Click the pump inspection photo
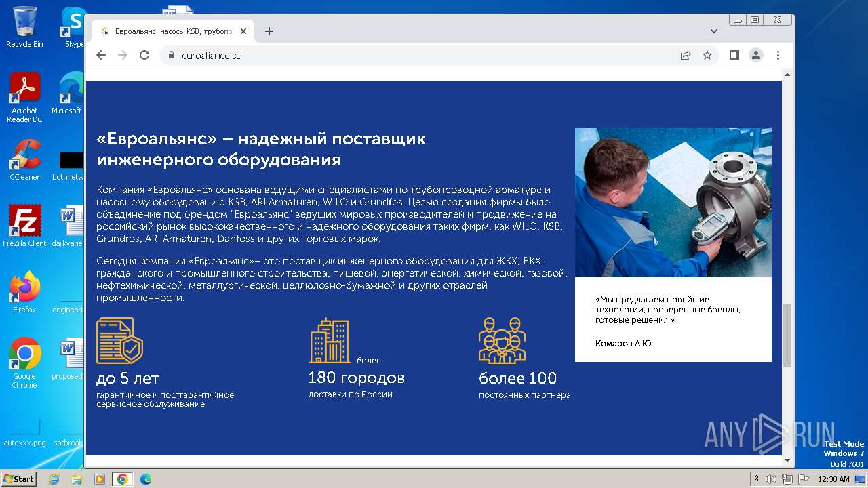The image size is (868, 488). (x=673, y=202)
